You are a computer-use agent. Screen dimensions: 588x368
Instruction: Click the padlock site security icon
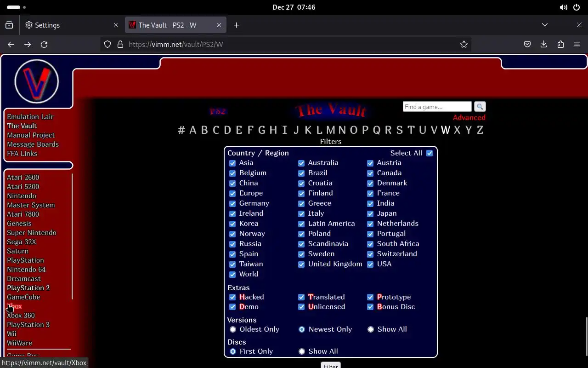(120, 44)
